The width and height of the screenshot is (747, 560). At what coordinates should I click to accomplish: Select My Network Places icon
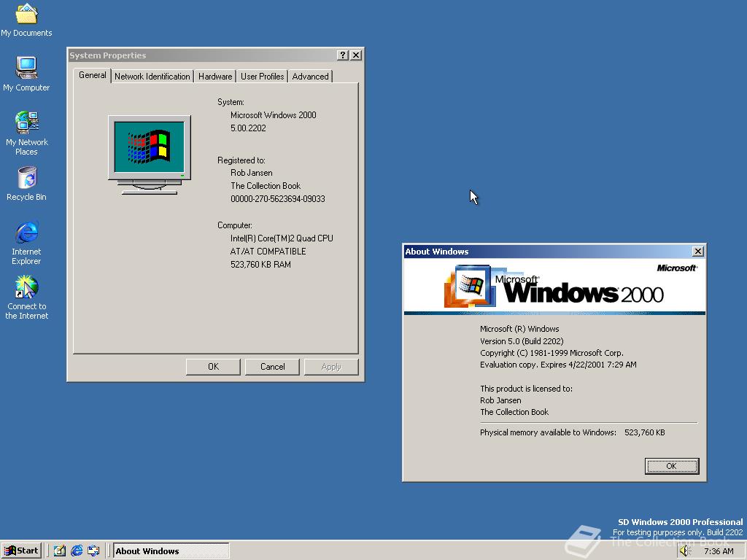(26, 133)
